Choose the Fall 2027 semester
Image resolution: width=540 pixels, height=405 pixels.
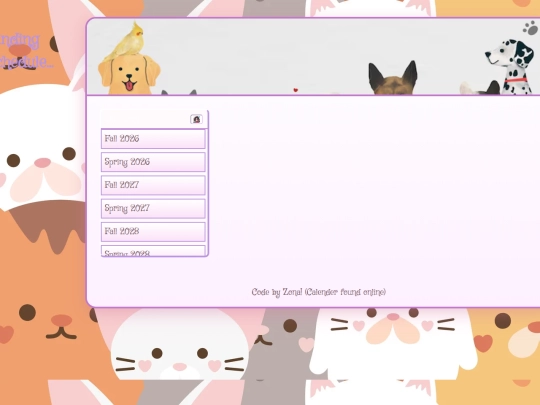153,185
